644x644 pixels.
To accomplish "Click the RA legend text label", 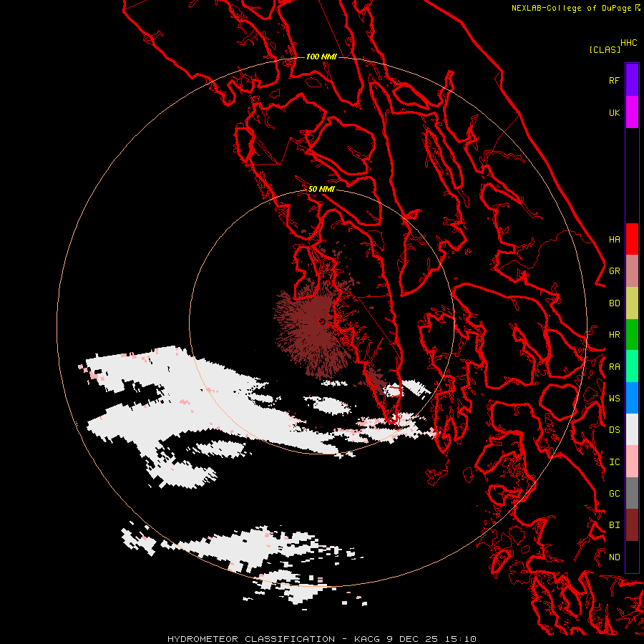I will [x=615, y=366].
